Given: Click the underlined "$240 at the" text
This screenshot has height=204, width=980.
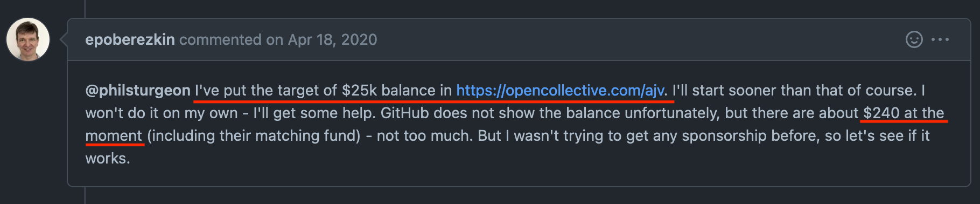Looking at the screenshot, I should (904, 113).
